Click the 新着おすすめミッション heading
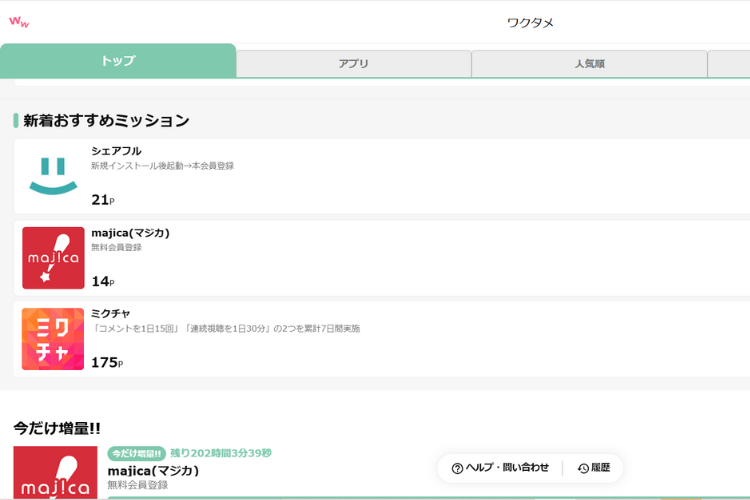750x500 pixels. point(106,121)
